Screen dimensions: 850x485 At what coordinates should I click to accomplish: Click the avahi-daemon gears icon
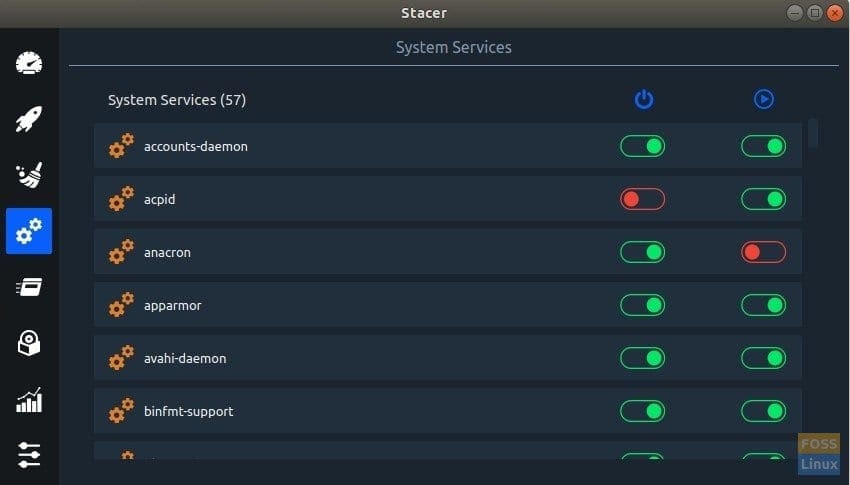click(121, 358)
